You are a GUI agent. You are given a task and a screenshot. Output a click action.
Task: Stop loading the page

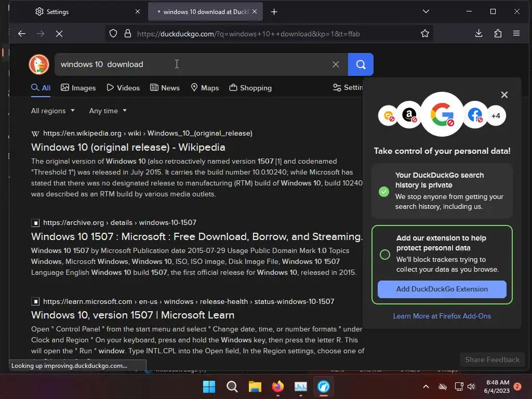pyautogui.click(x=59, y=34)
